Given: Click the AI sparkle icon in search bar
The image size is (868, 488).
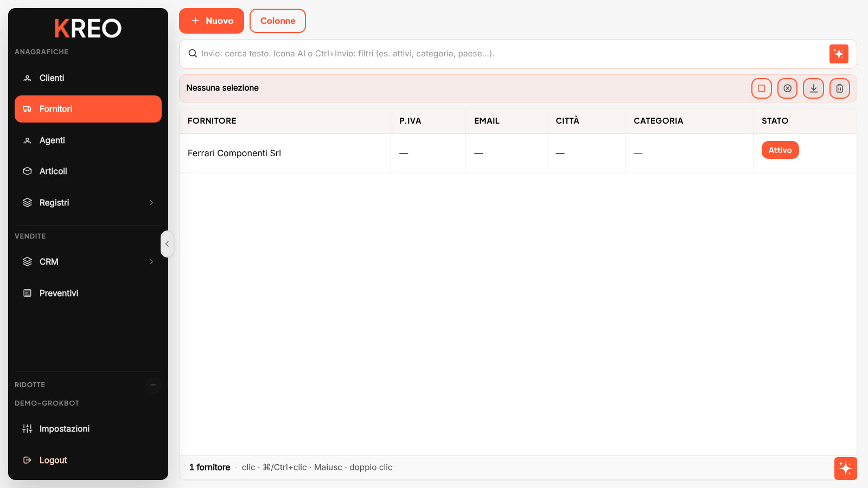Looking at the screenshot, I should [x=839, y=54].
